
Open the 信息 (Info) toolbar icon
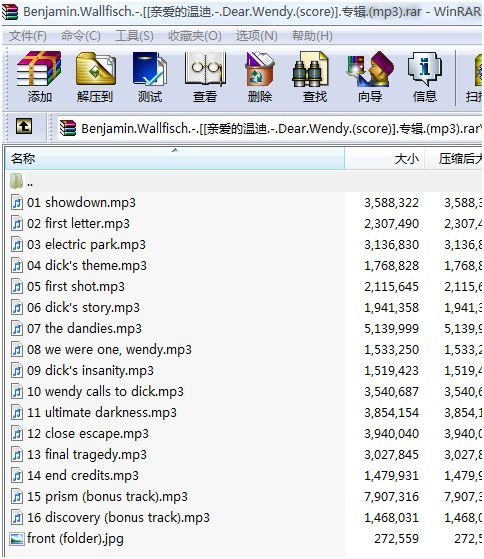coord(424,69)
